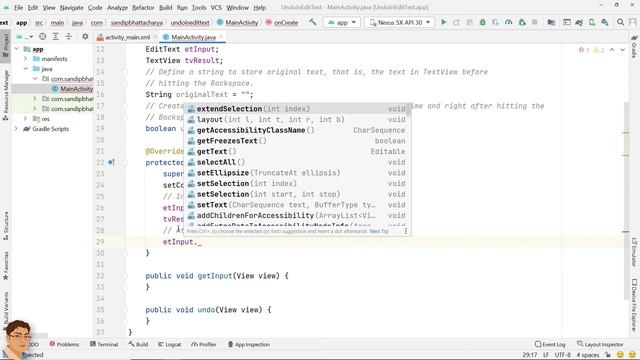The height and width of the screenshot is (360, 640).
Task: Open the app run configuration dropdown
Action: point(342,22)
